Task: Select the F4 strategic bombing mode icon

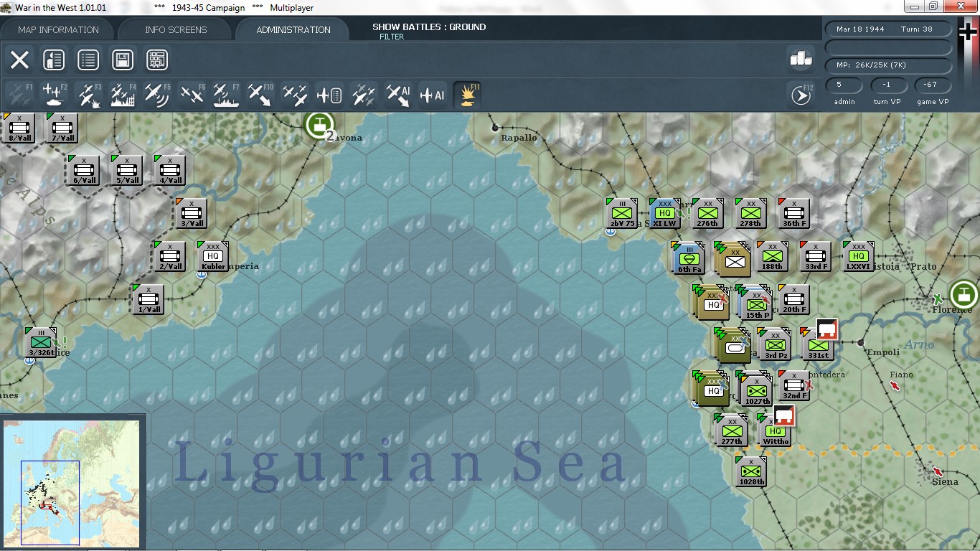Action: tap(123, 95)
